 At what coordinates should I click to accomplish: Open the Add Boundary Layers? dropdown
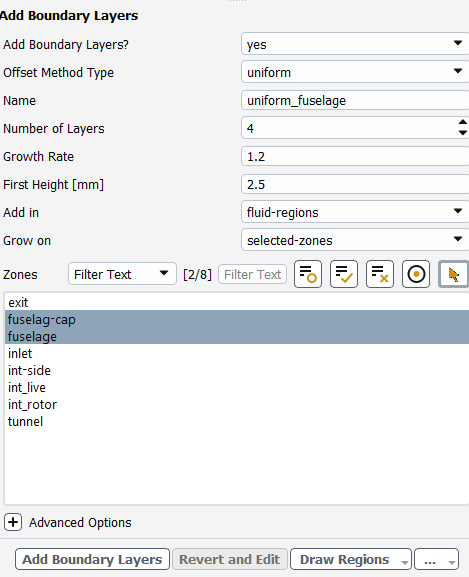[x=355, y=44]
